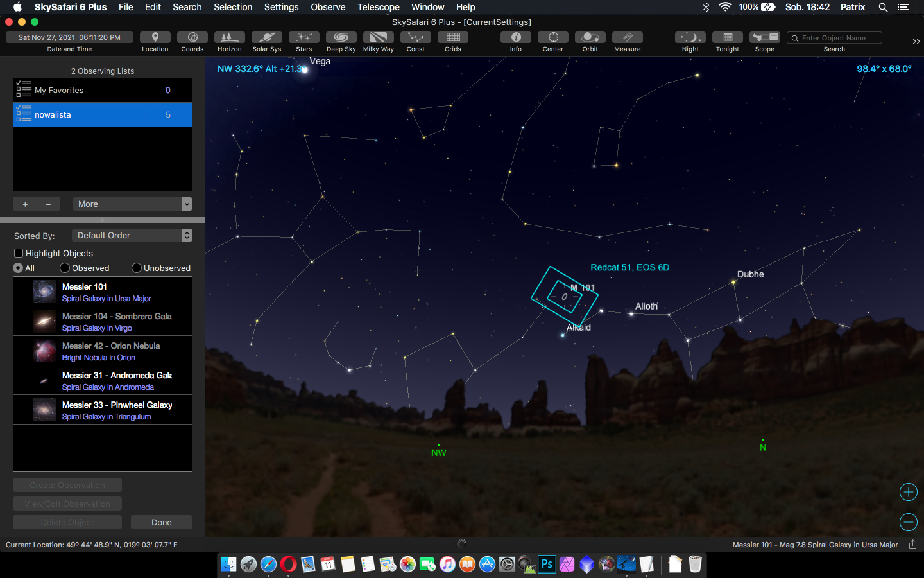Open the Location toolbar icon
The image size is (924, 578).
tap(155, 37)
